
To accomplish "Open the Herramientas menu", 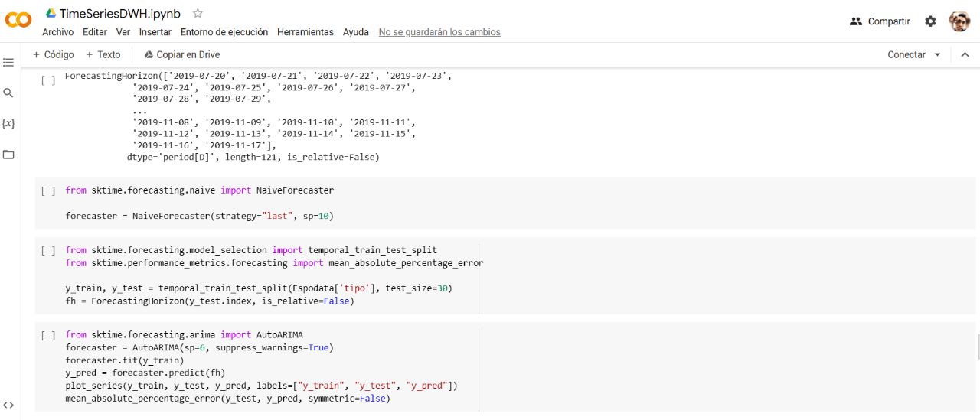I will click(x=305, y=32).
